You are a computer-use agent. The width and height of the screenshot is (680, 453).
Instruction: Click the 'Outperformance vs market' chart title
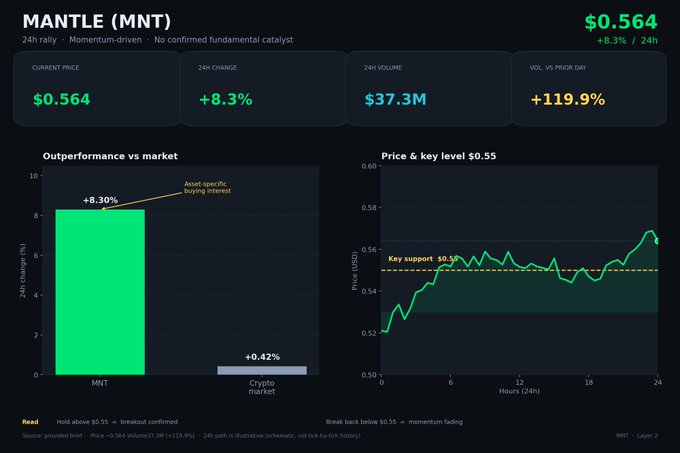(x=110, y=156)
